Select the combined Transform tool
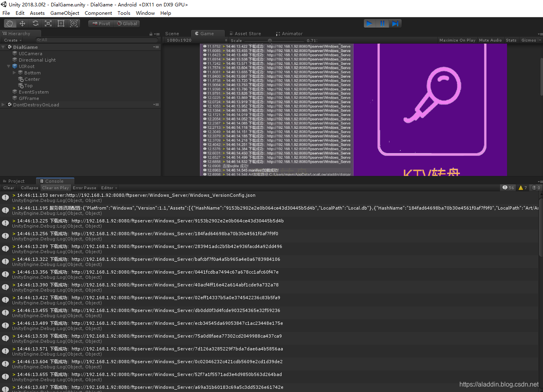 [x=74, y=24]
